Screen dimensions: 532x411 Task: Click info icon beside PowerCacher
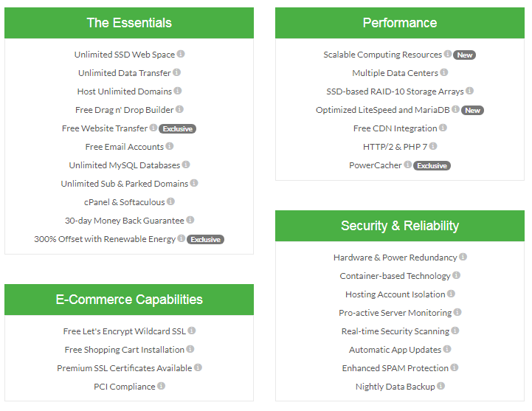(407, 165)
